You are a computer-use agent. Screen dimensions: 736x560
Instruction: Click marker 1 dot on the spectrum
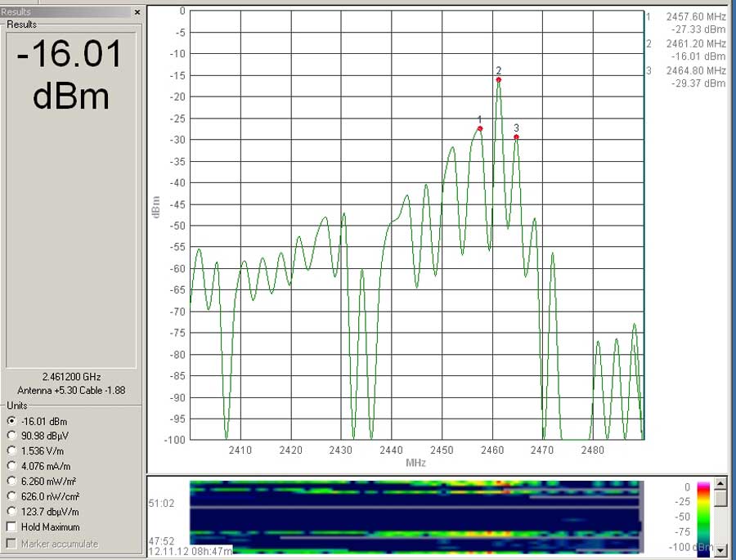(480, 128)
